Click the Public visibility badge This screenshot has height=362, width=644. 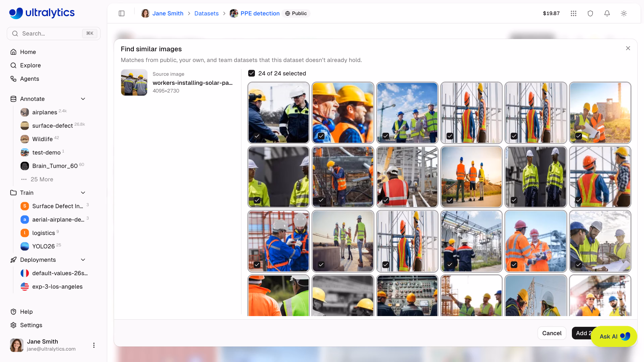296,13
